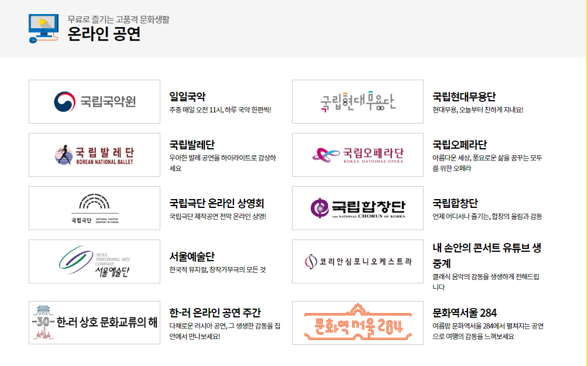Follow the 한-러 온라인 공연 주간 title link
The width and height of the screenshot is (588, 366).
(215, 313)
